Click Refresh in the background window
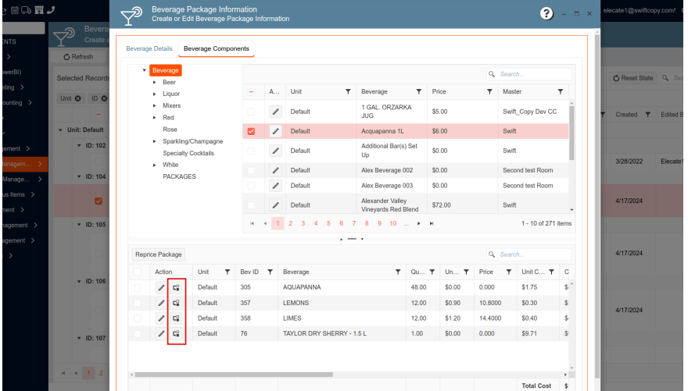This screenshot has height=391, width=688. (79, 57)
